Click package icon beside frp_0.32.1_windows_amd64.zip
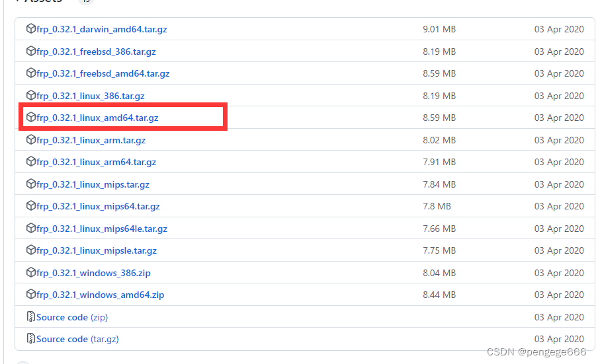The width and height of the screenshot is (596, 364). (31, 294)
